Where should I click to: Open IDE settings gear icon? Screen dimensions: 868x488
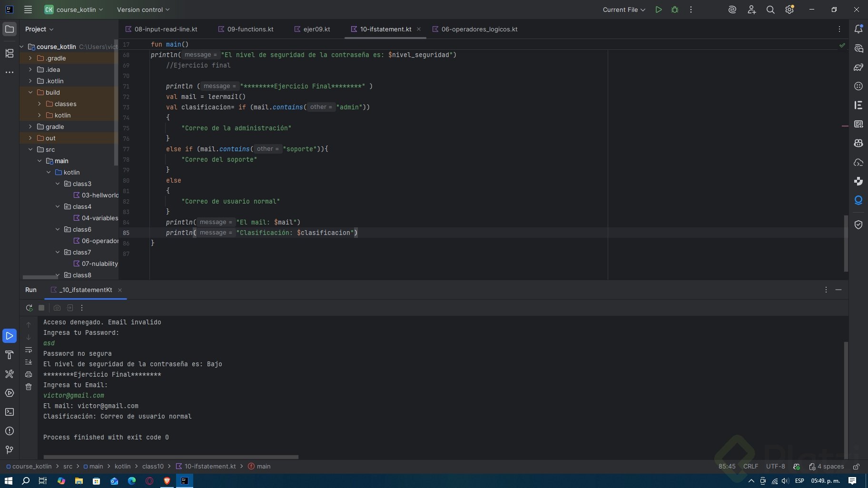pos(789,10)
